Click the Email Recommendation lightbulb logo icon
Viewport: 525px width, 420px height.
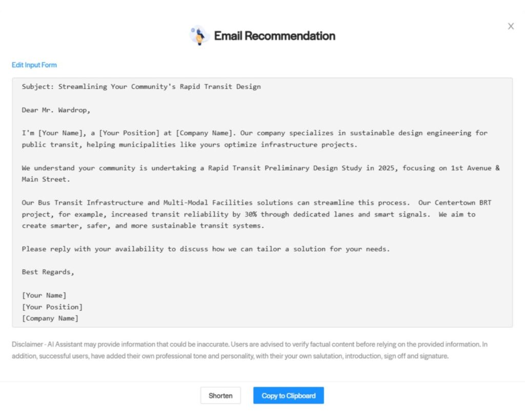click(199, 36)
